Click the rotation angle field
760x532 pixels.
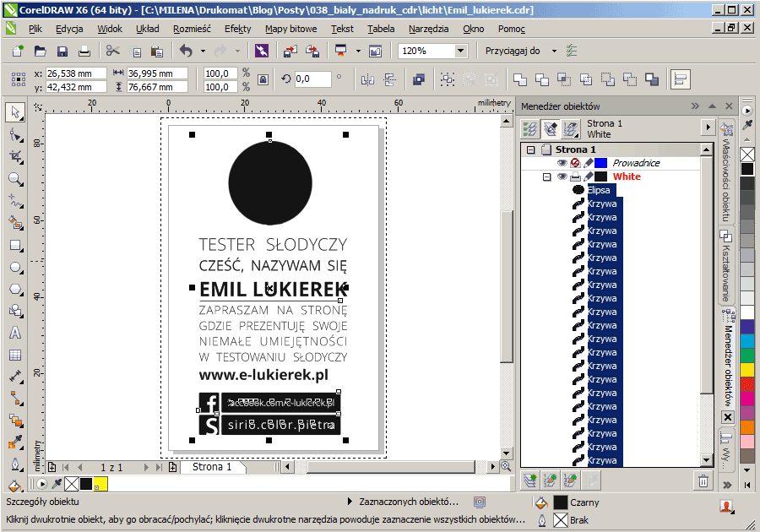pos(312,79)
